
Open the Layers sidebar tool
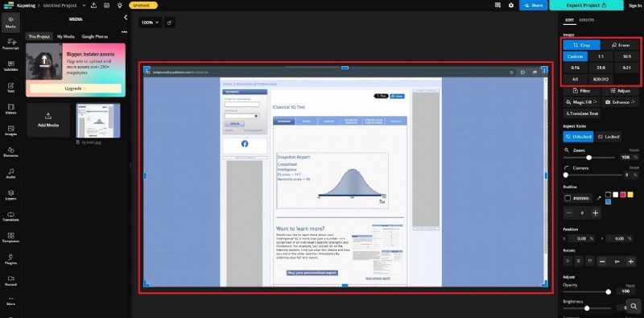click(x=10, y=195)
